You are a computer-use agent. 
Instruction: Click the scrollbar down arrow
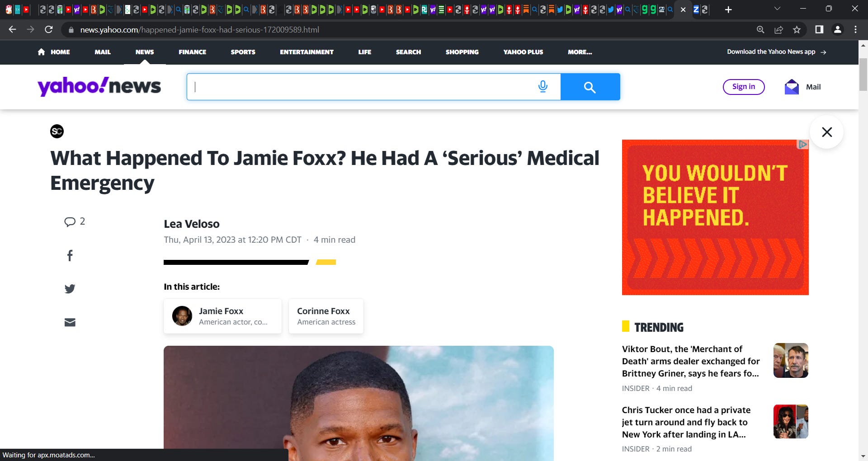863,456
